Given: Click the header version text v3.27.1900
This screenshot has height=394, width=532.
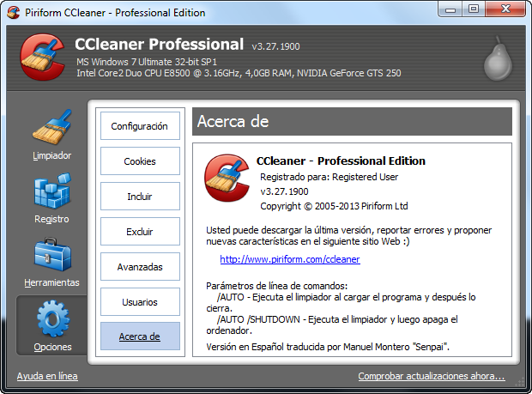Looking at the screenshot, I should (x=275, y=46).
